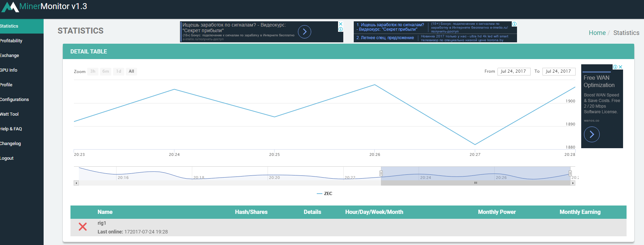Click the 20:16 label in navigator
The image size is (644, 245).
coord(123,178)
